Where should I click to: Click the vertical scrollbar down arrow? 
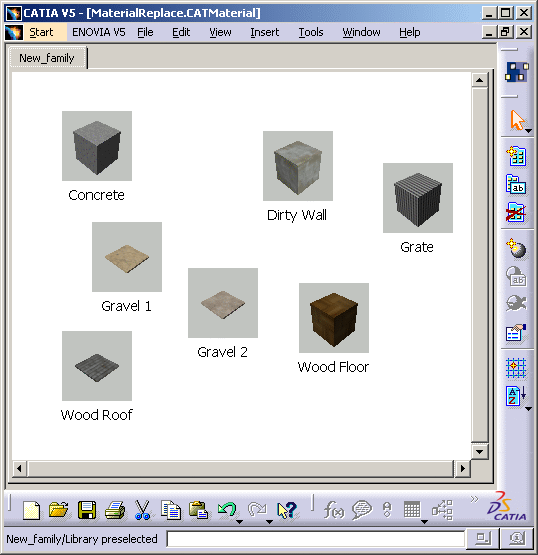click(480, 451)
